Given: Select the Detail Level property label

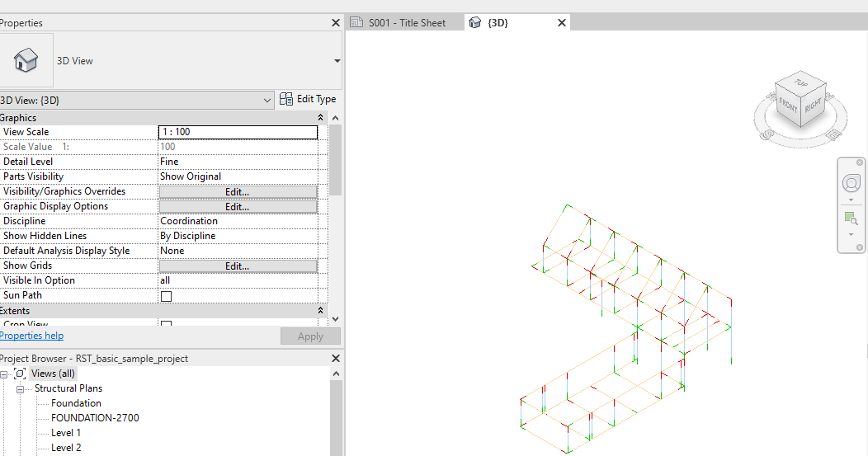Looking at the screenshot, I should pyautogui.click(x=28, y=162).
